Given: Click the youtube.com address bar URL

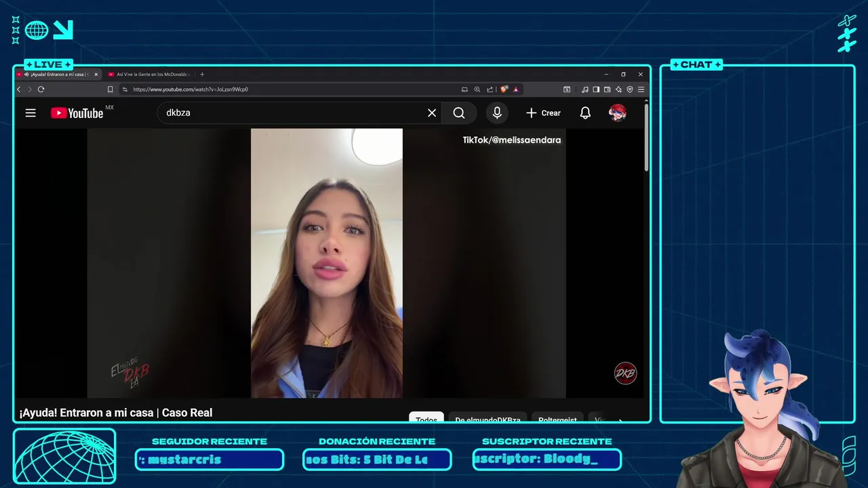Looking at the screenshot, I should pyautogui.click(x=191, y=89).
